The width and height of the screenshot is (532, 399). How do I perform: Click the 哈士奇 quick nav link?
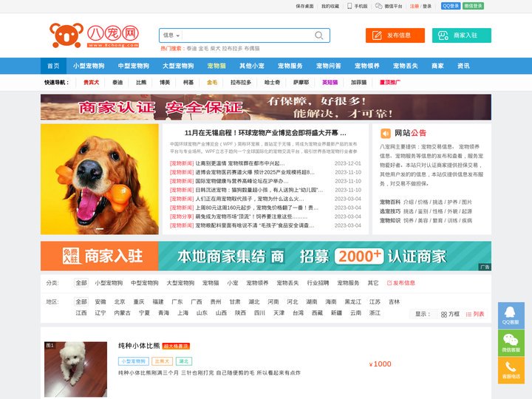point(272,82)
